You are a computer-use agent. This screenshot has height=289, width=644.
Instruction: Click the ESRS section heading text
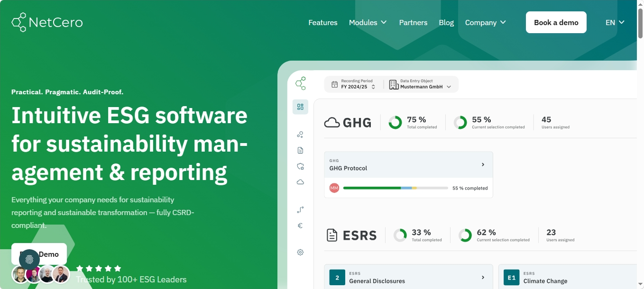[359, 235]
